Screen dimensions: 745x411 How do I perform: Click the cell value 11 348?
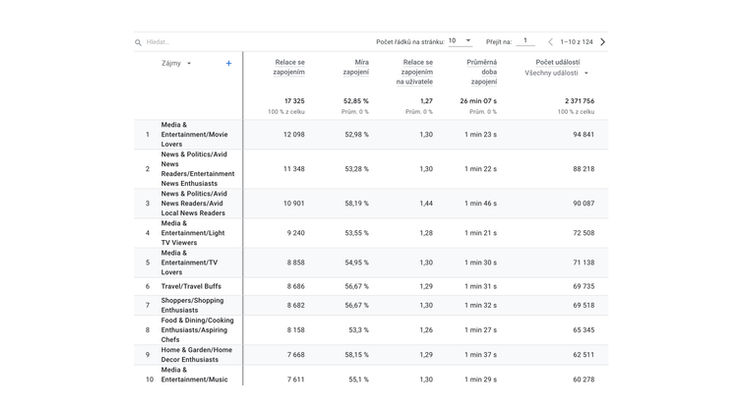pyautogui.click(x=294, y=169)
